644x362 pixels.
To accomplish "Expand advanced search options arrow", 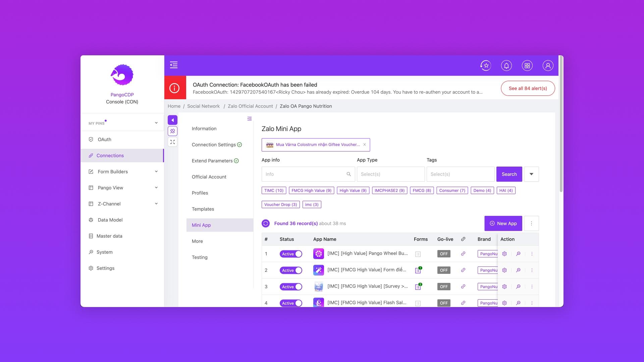I will [531, 174].
